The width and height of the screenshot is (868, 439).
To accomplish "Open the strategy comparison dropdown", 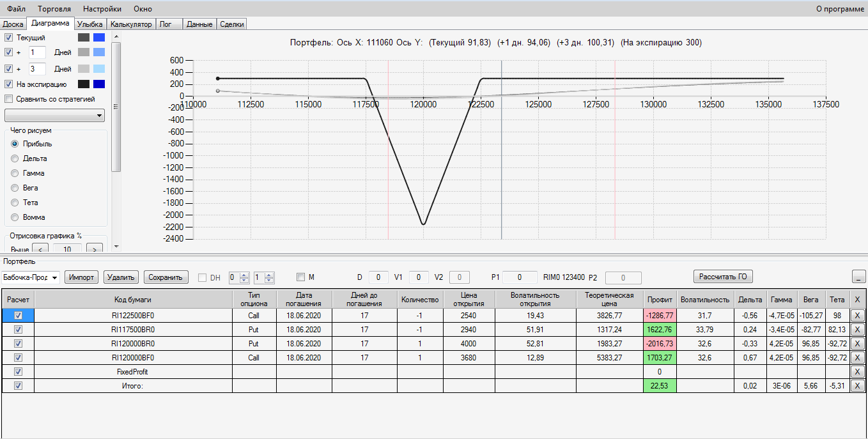I will 54,116.
